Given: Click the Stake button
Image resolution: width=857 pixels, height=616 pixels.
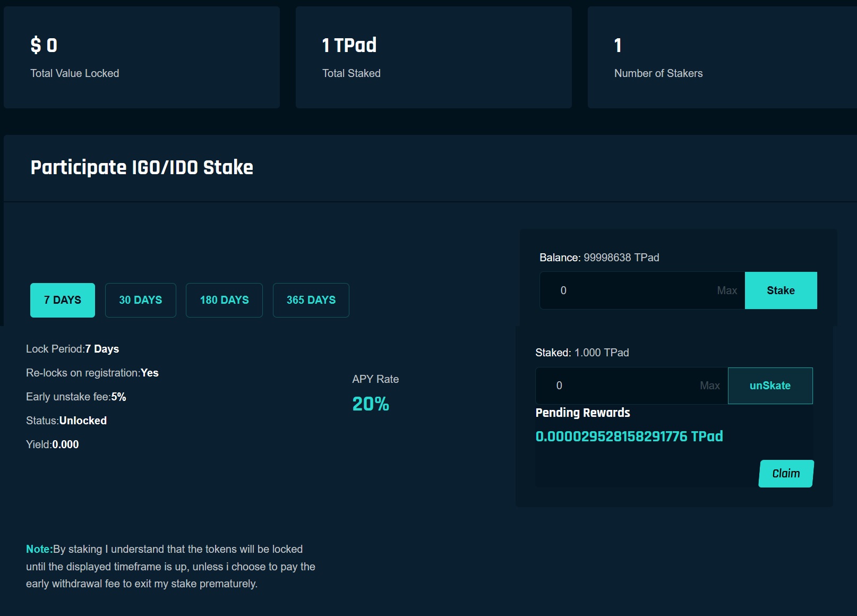Looking at the screenshot, I should pos(781,290).
